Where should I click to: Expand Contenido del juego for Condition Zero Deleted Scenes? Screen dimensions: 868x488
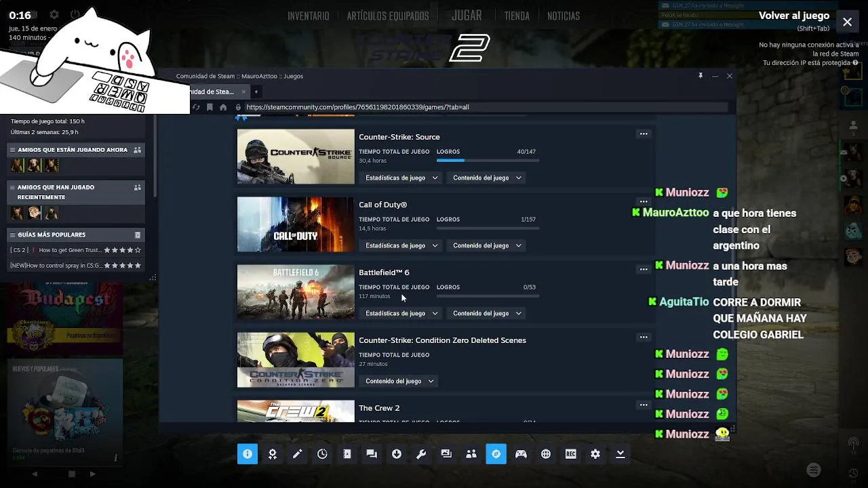(x=399, y=381)
